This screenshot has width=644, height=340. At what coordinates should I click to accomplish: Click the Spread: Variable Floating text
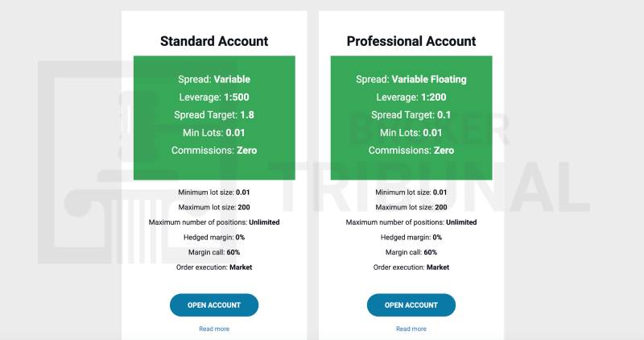411,80
